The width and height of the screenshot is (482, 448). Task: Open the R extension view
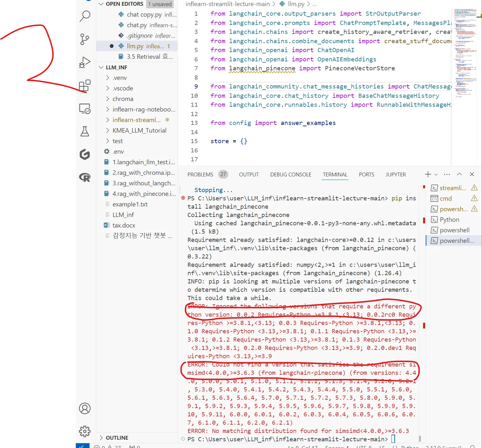coord(85,177)
